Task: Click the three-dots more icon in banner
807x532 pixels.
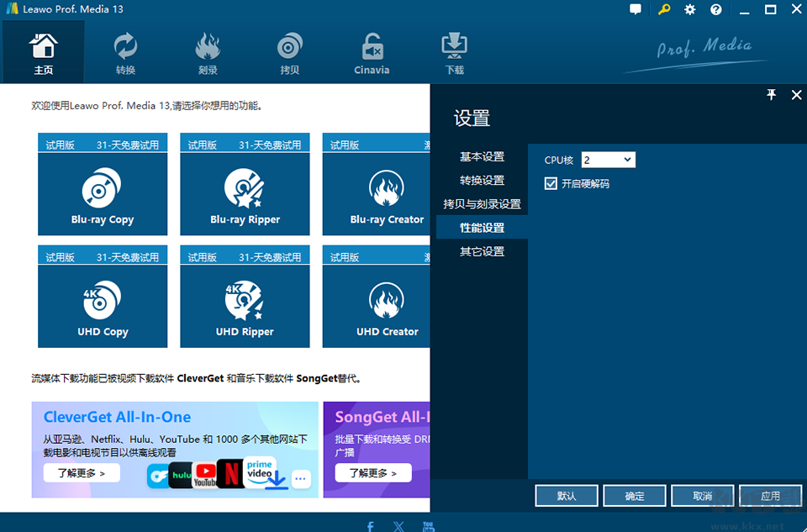Action: pos(301,479)
